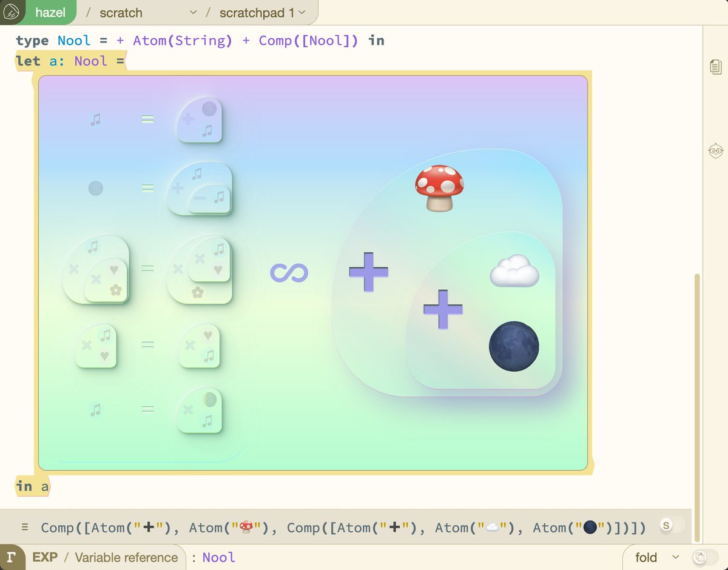The width and height of the screenshot is (728, 570).
Task: Click the 'type' keyword in line one
Action: click(32, 41)
